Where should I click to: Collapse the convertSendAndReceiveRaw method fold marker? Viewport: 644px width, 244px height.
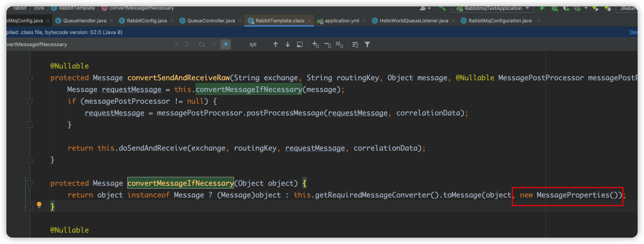(30, 78)
